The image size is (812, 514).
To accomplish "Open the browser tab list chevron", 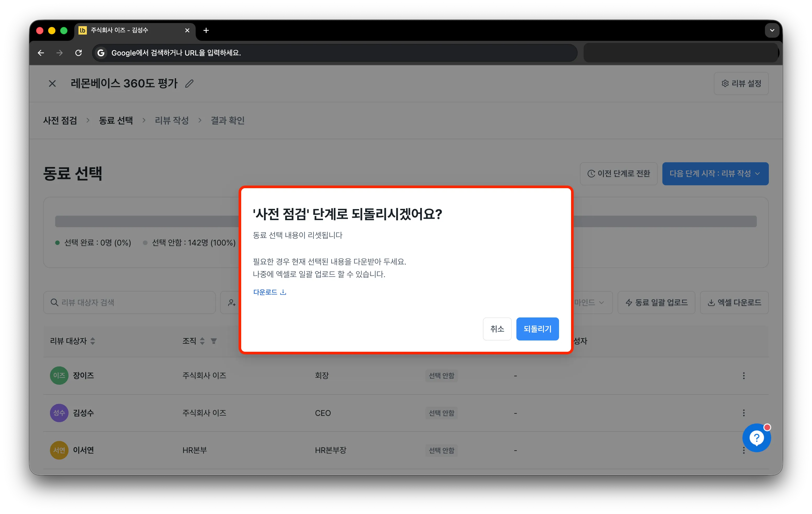I will pos(772,30).
